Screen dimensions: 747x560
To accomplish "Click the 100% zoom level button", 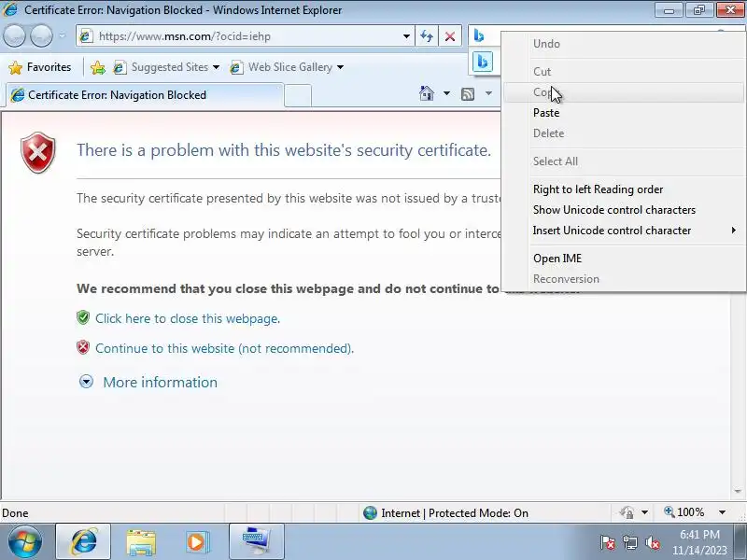I will [x=684, y=512].
